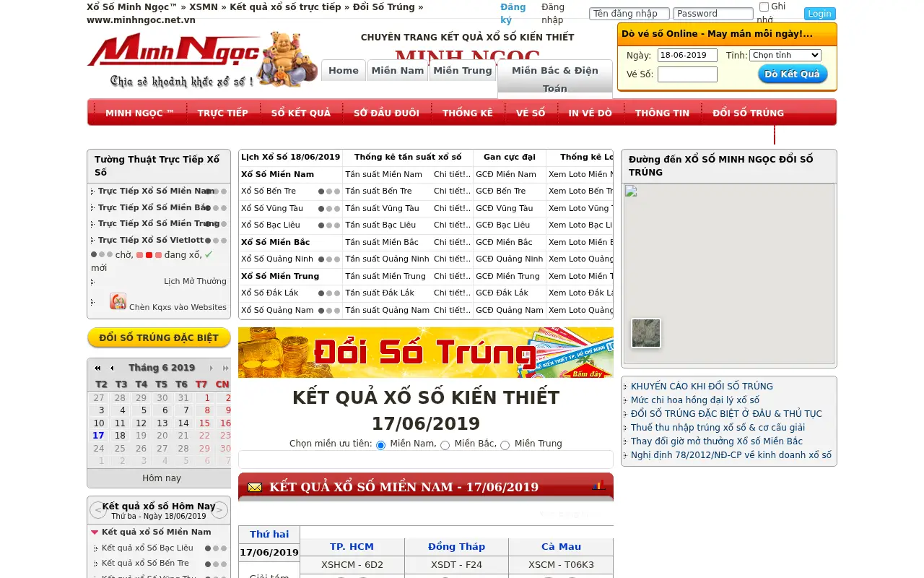Open the THỐNG KÊ menu
The image size is (924, 578).
click(468, 113)
